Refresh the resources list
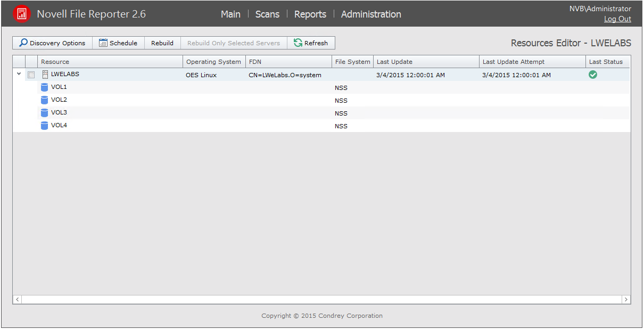Viewport: 644px width, 329px height. click(311, 43)
